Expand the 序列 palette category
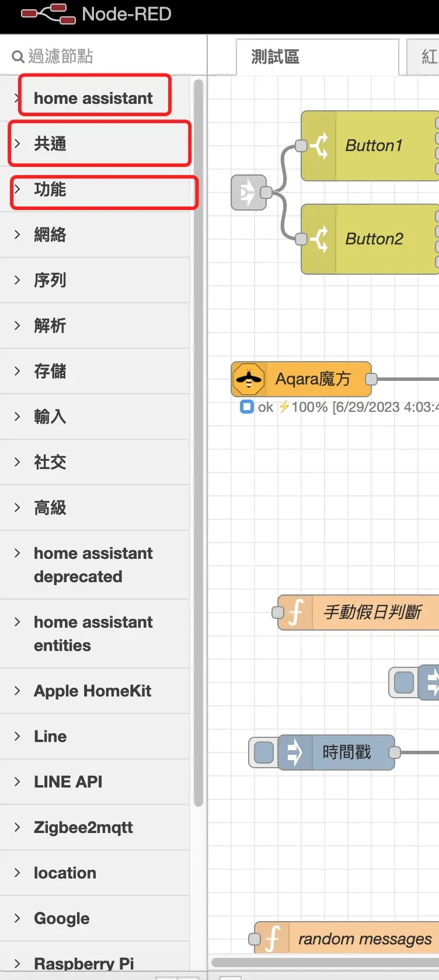 click(95, 280)
